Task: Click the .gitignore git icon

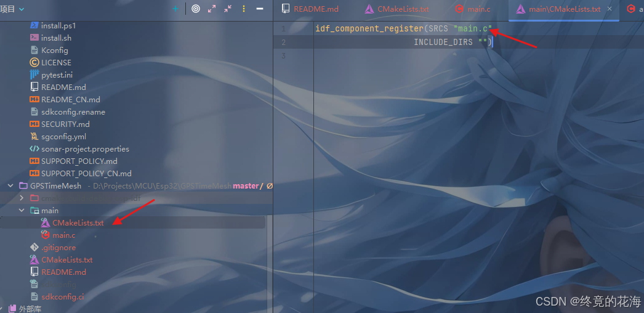Action: 34,247
